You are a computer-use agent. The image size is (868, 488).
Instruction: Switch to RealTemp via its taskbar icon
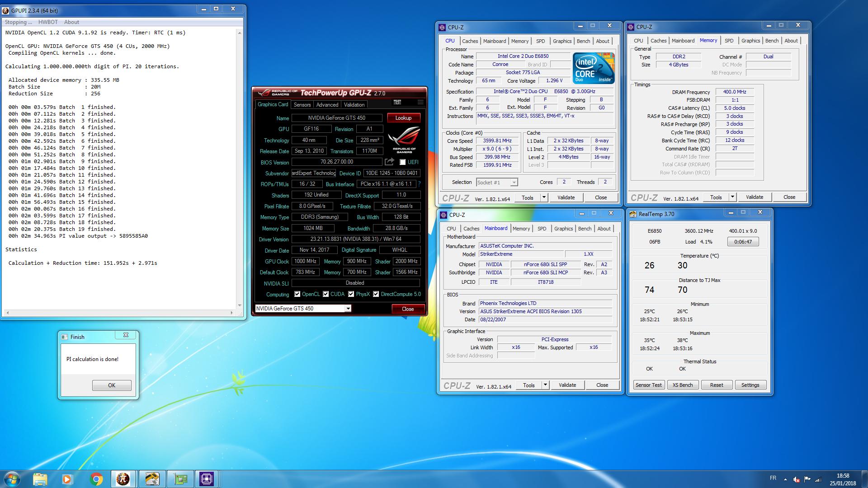[151, 479]
